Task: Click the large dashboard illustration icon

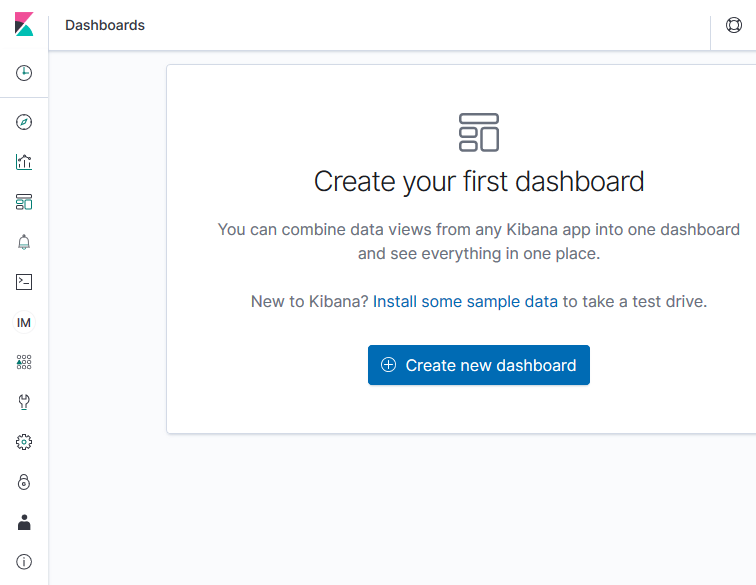Action: click(479, 133)
